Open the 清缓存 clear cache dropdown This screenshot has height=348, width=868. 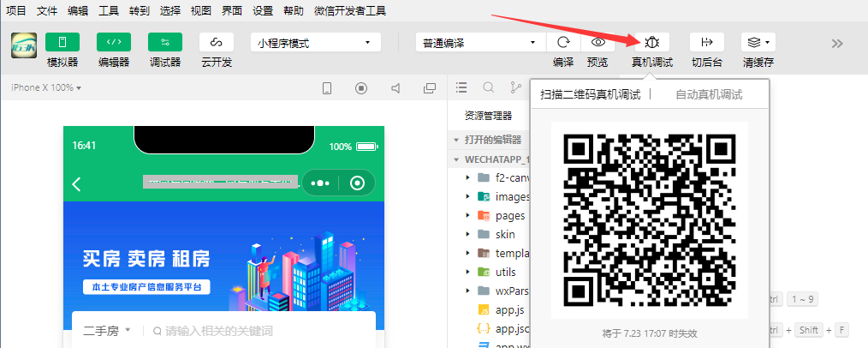(758, 42)
